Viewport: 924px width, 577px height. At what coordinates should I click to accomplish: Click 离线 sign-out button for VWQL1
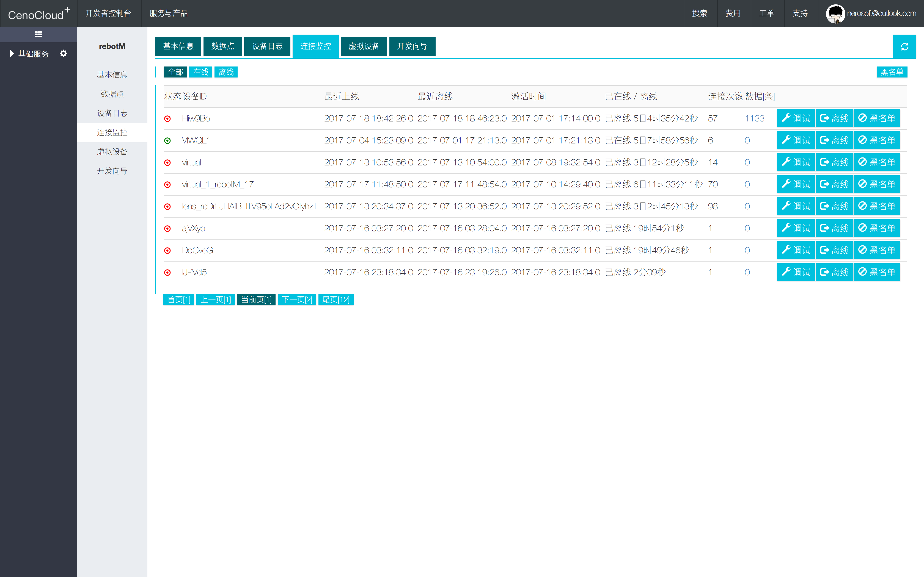pos(834,140)
